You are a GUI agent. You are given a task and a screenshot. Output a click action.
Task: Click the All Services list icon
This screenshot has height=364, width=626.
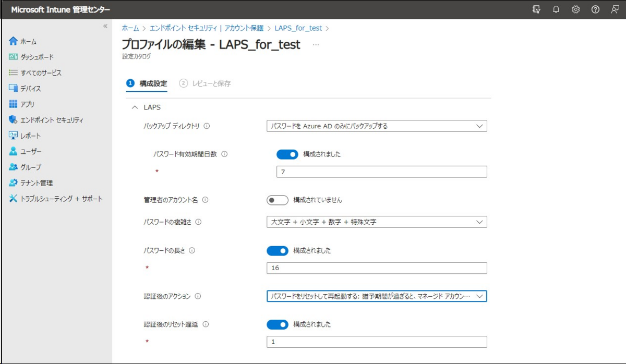tap(14, 72)
